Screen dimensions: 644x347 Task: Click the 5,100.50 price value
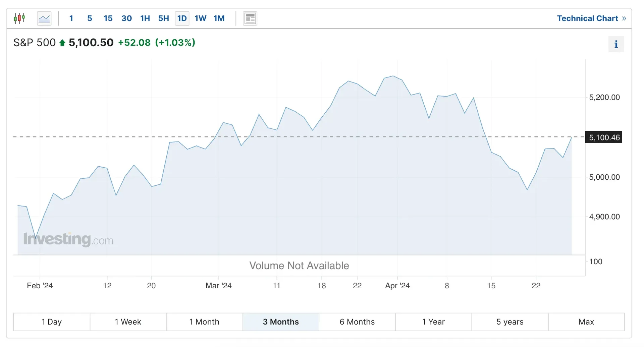click(91, 43)
